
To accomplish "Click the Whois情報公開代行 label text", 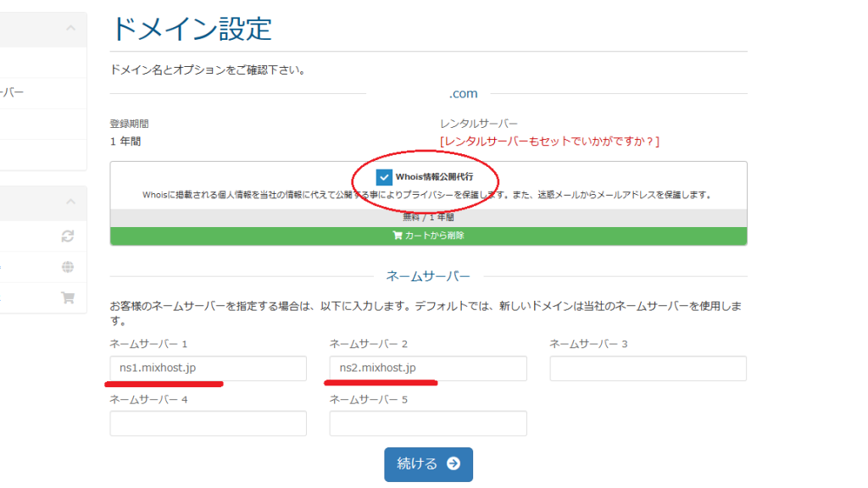I will (x=434, y=178).
